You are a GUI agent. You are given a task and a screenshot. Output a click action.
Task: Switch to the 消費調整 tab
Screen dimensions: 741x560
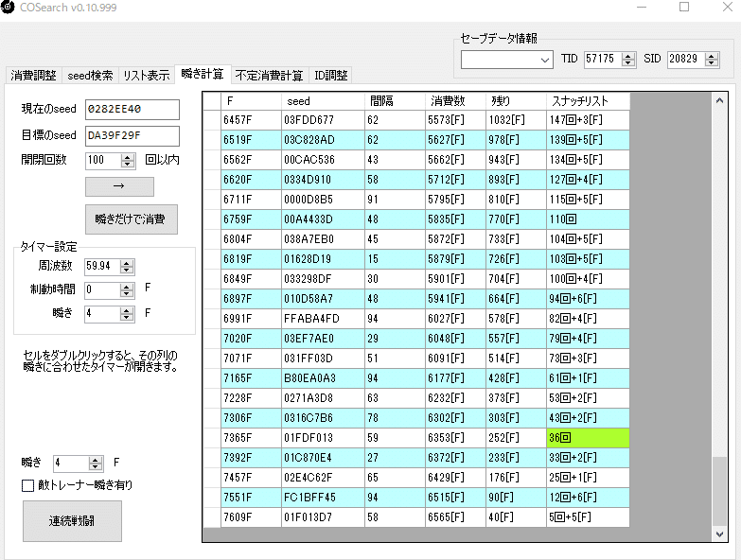(x=33, y=76)
